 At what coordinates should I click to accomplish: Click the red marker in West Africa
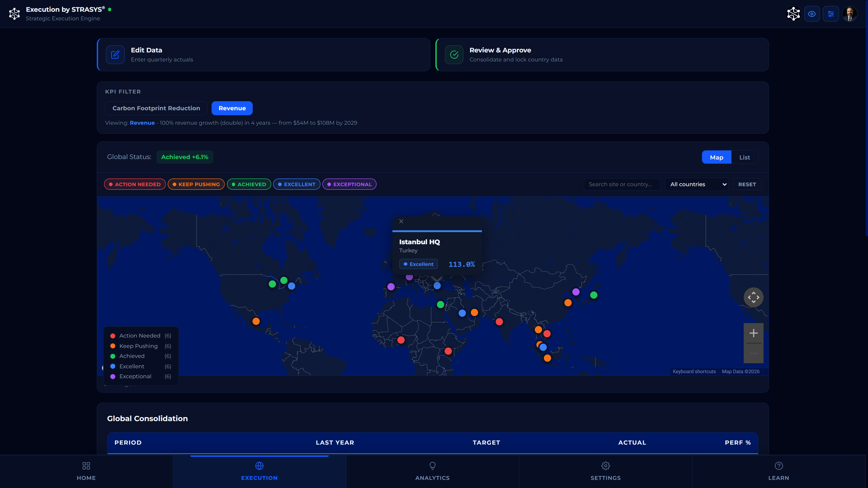[x=401, y=340]
